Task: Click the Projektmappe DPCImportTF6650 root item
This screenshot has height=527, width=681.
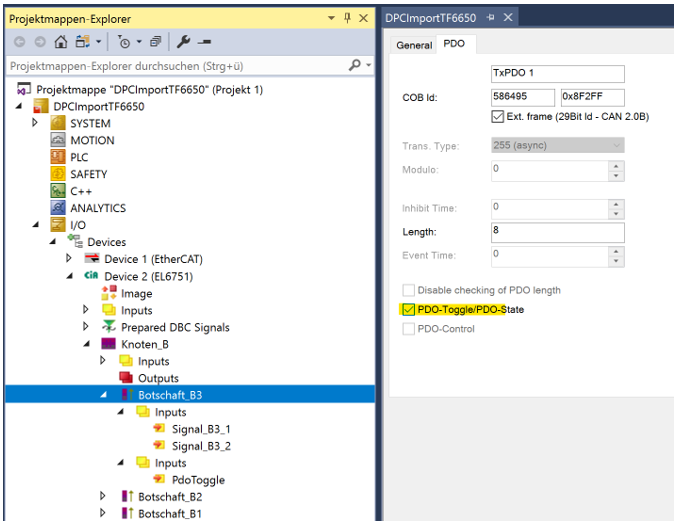Action: tap(149, 89)
